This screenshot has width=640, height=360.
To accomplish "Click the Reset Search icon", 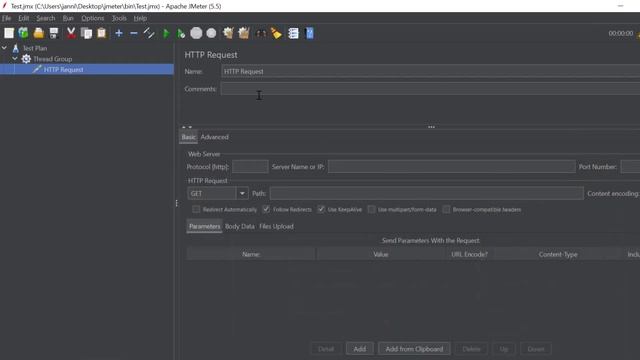I will click(x=276, y=33).
